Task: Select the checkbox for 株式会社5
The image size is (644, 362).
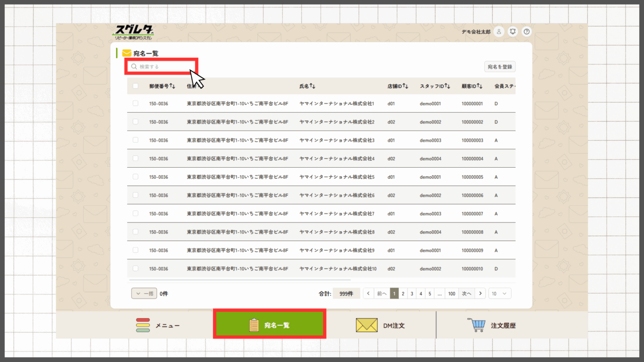Action: 136,177
